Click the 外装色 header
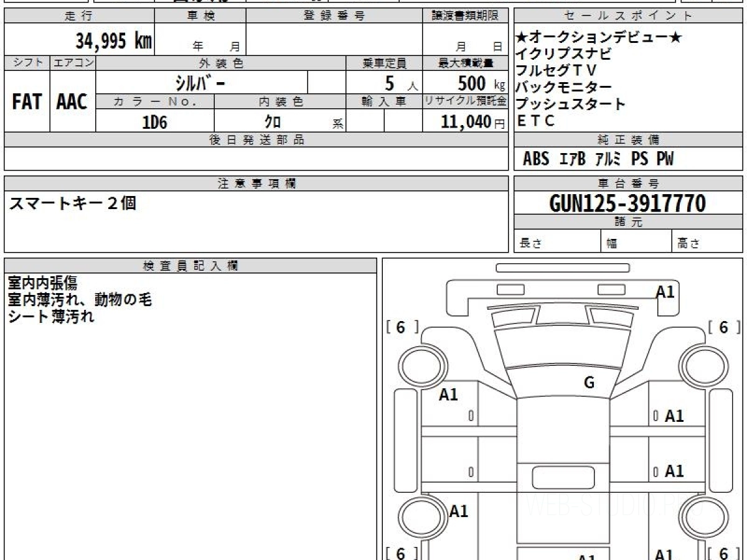 click(221, 63)
